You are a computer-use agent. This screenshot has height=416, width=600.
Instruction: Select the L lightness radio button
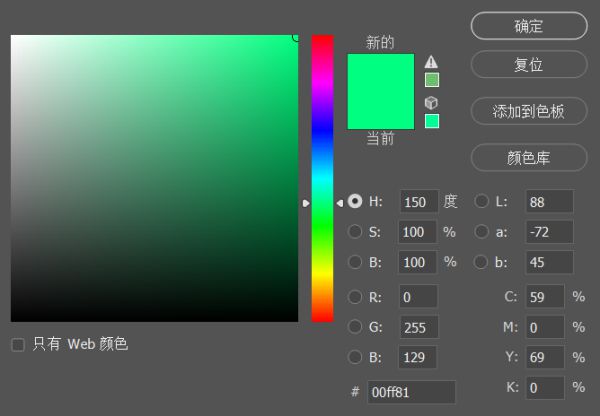tap(481, 201)
